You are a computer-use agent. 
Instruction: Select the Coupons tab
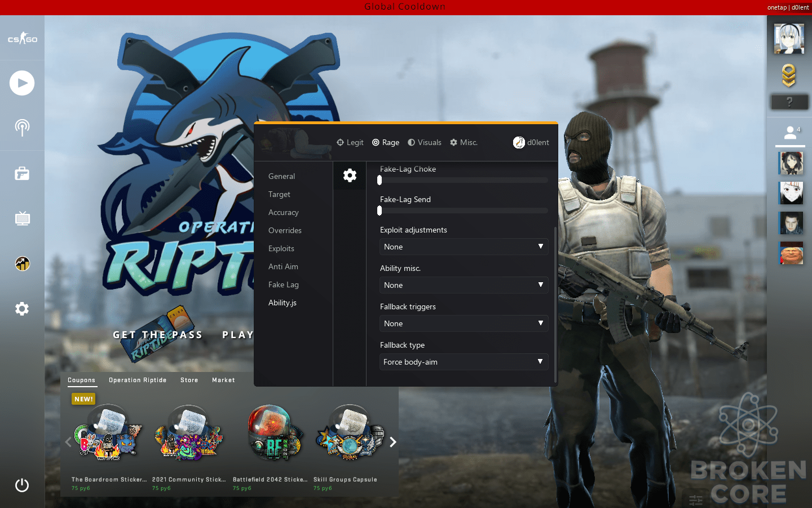[82, 380]
